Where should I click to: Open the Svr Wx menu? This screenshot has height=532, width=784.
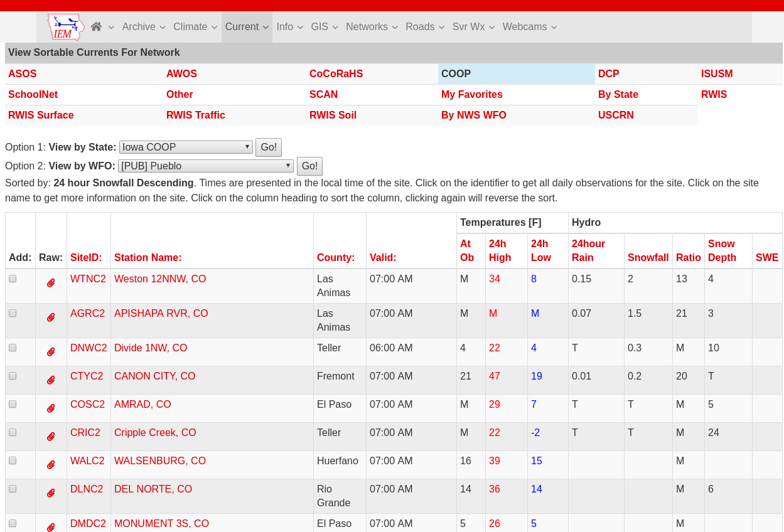(474, 27)
